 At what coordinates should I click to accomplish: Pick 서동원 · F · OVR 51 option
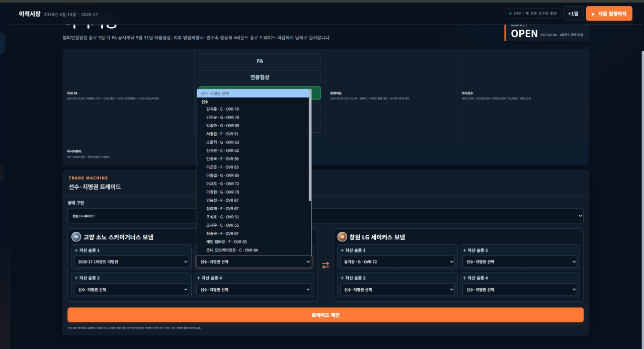click(253, 134)
